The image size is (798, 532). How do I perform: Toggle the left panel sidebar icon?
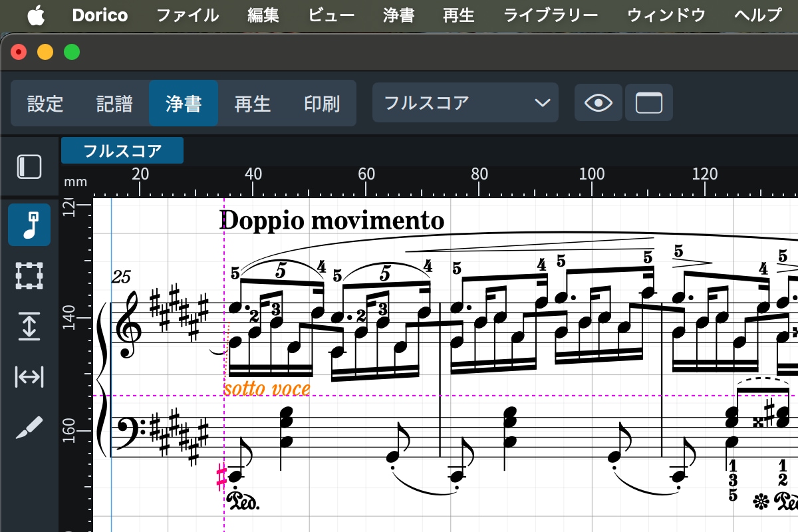tap(29, 166)
